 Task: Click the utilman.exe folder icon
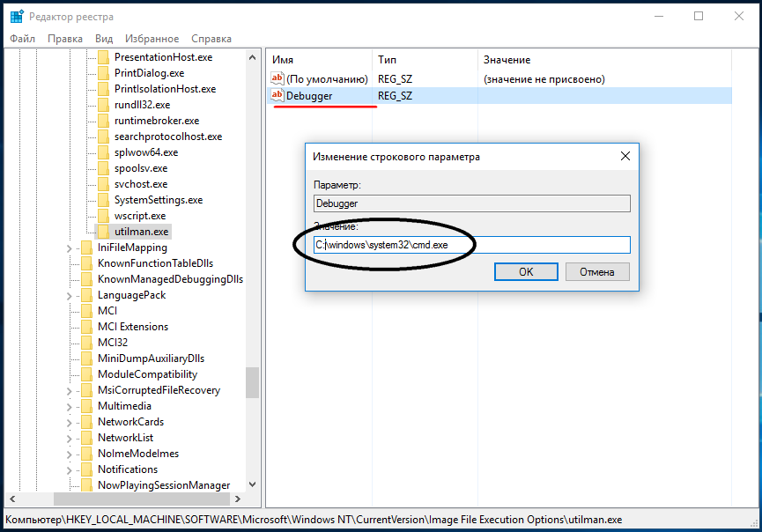(x=103, y=232)
